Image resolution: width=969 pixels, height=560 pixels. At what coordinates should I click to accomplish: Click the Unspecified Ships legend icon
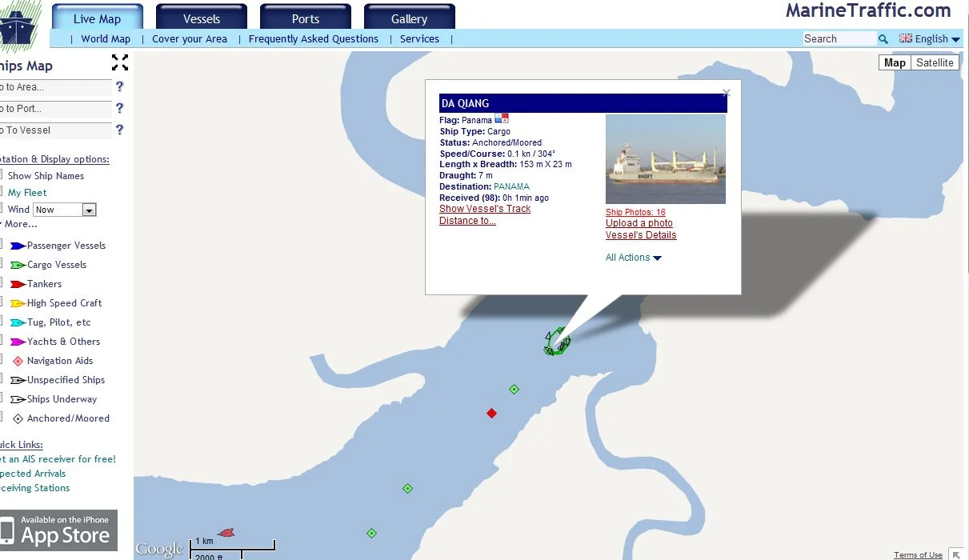click(x=18, y=380)
